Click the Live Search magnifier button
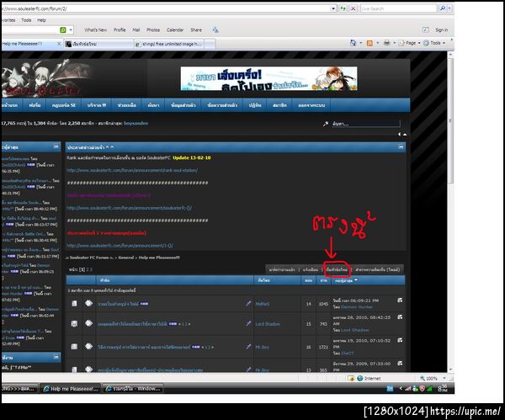 click(443, 8)
